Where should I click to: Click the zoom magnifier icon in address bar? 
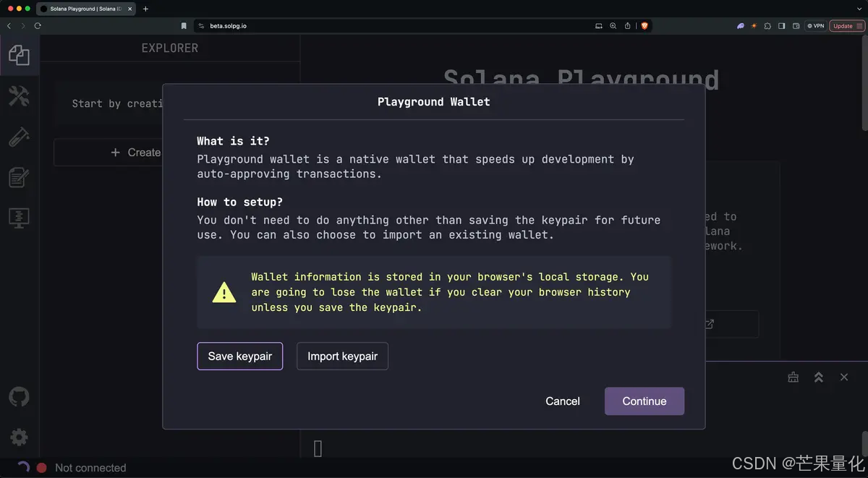pyautogui.click(x=613, y=25)
